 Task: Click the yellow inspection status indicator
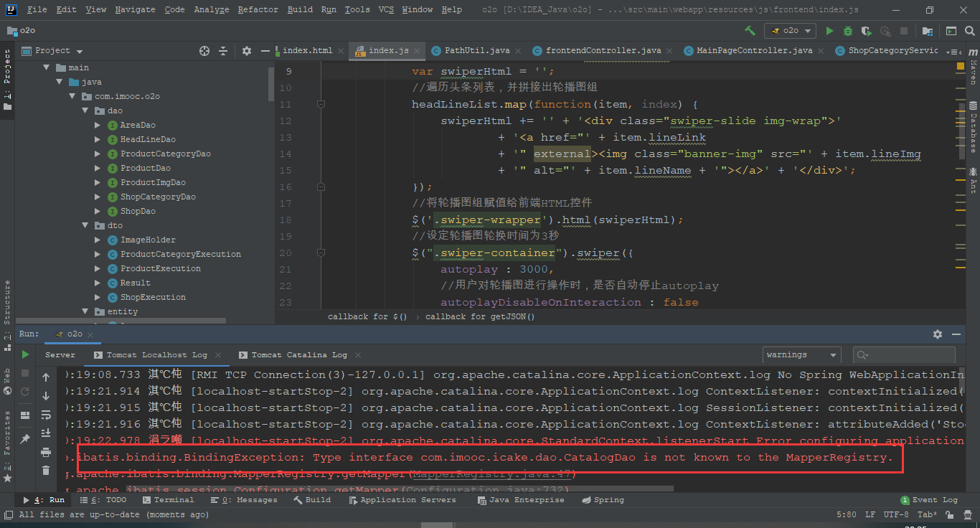click(961, 66)
